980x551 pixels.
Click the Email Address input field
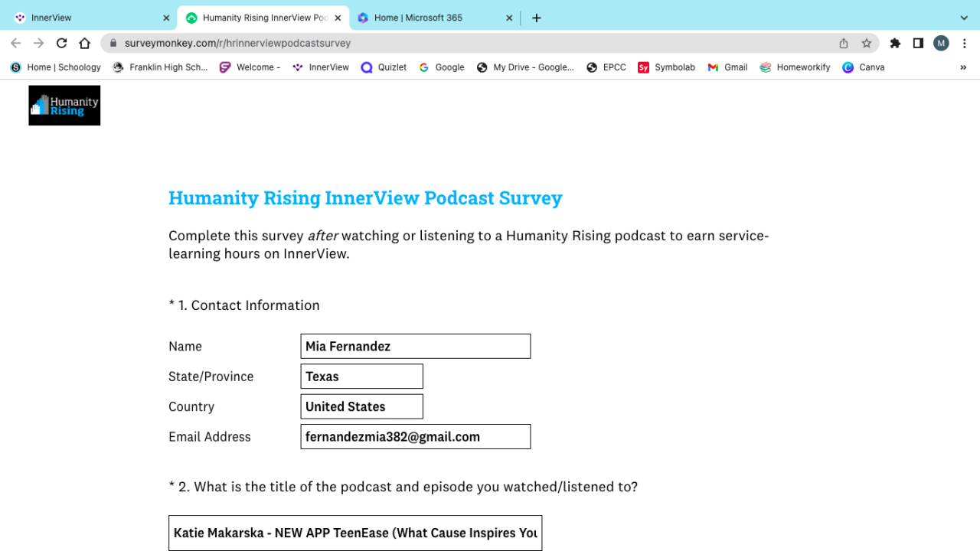pyautogui.click(x=415, y=437)
